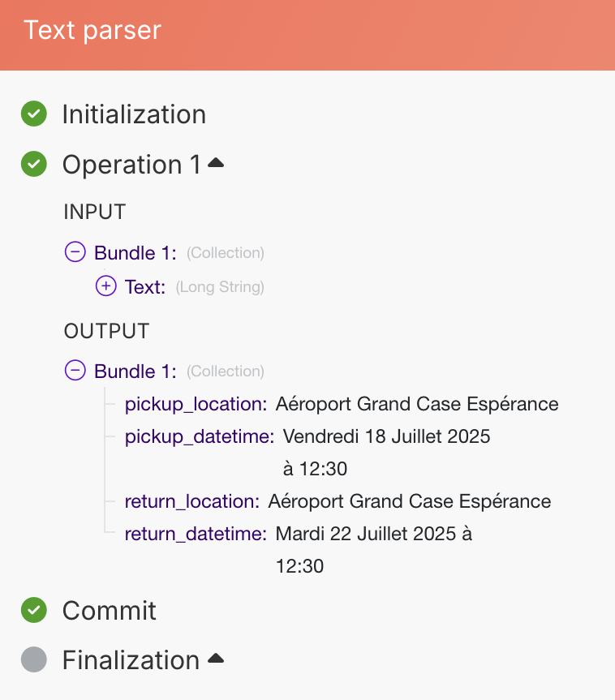The width and height of the screenshot is (615, 700).
Task: Expand the Text long string field
Action: [x=105, y=286]
